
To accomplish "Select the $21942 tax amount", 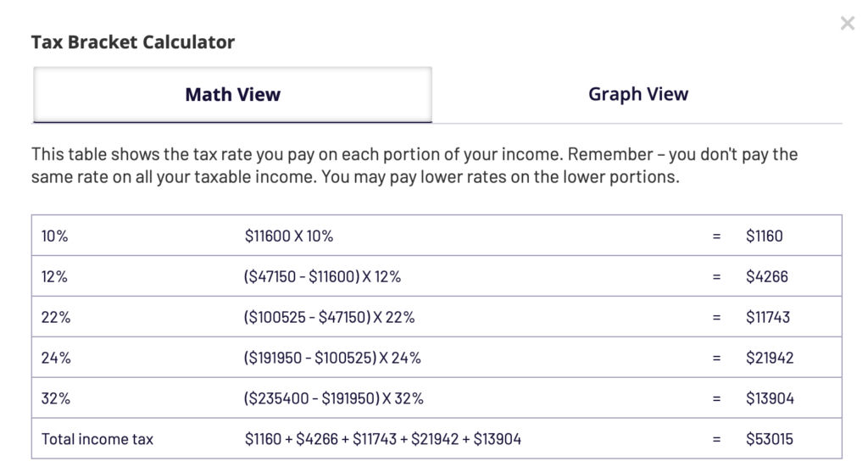I will coord(770,358).
